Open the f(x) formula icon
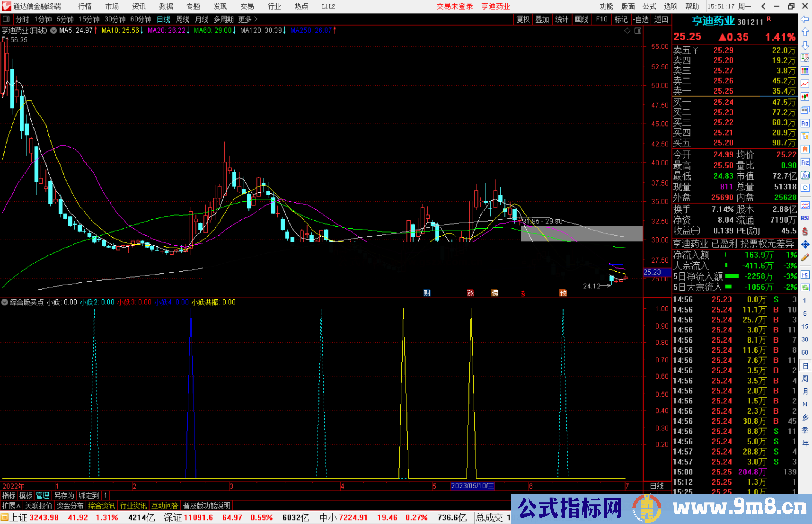Screen dimensions: 812x524 click(805, 175)
